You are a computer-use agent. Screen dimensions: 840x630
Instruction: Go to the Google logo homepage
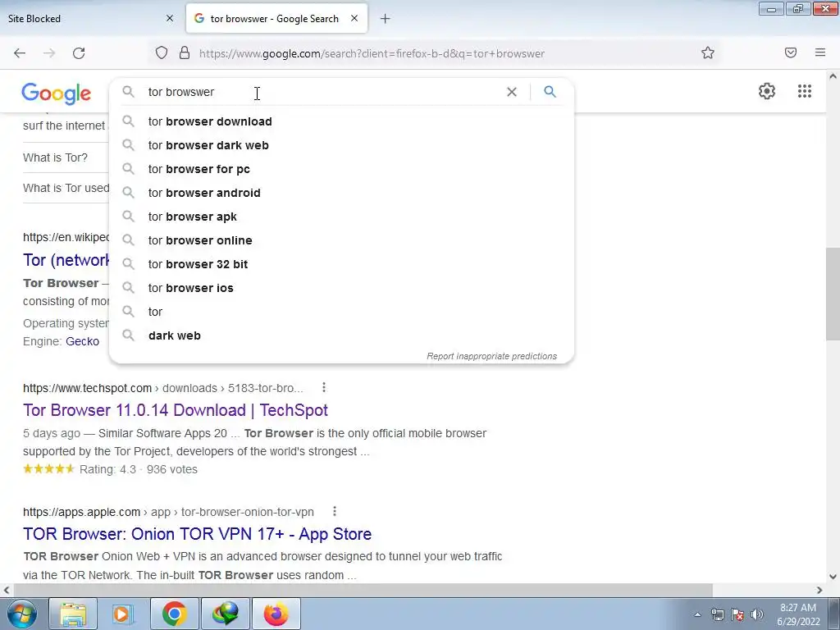click(57, 94)
